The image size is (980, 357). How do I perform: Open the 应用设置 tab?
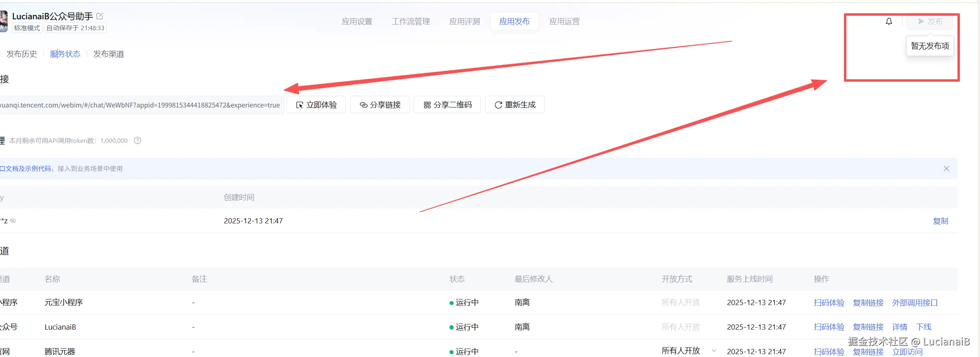click(x=357, y=21)
